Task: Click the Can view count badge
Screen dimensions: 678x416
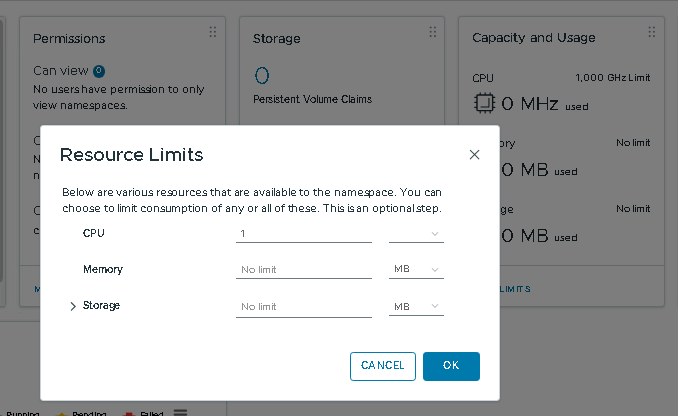Action: click(99, 71)
